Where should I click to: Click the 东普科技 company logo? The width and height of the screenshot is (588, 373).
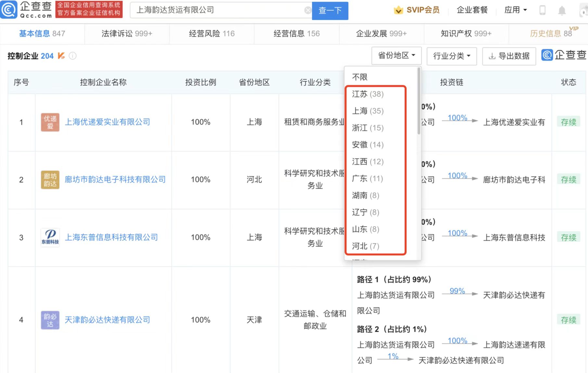(50, 238)
